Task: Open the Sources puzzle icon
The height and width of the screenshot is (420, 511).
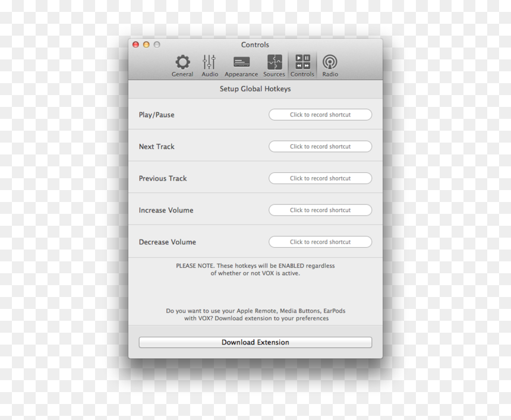Action: tap(275, 62)
